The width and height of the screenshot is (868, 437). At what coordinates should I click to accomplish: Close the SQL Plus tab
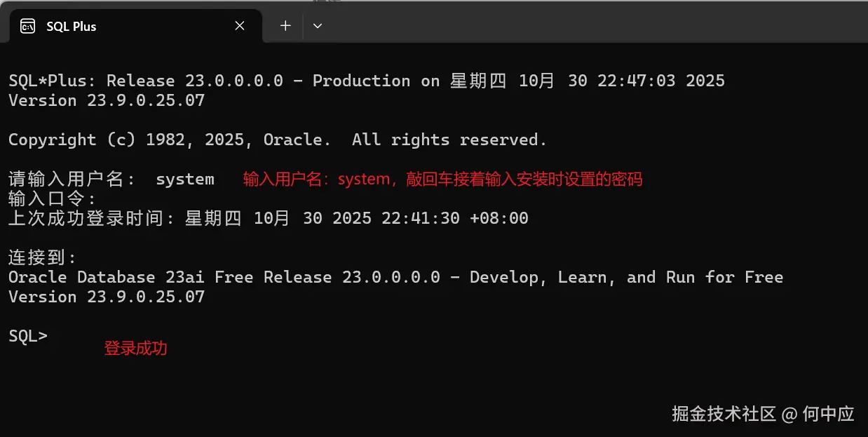[x=240, y=26]
